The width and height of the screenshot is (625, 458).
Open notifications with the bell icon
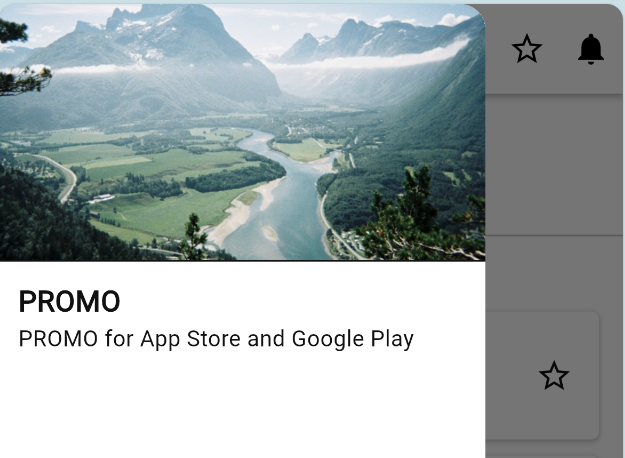591,49
